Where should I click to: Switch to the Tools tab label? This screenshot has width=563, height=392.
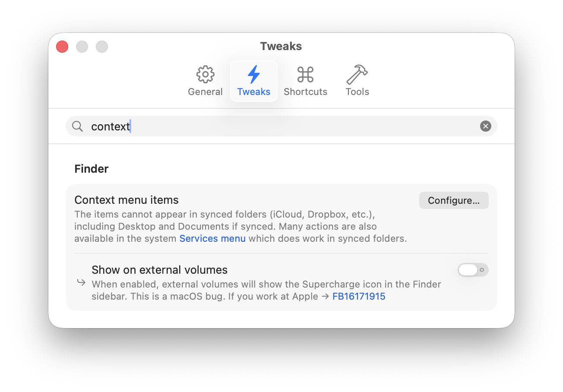tap(357, 92)
